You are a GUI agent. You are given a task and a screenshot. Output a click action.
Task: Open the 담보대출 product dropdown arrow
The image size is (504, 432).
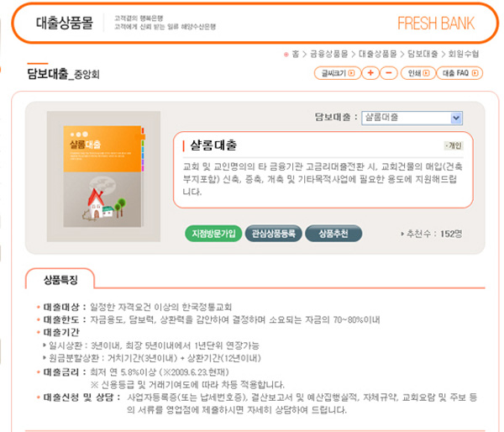(456, 118)
